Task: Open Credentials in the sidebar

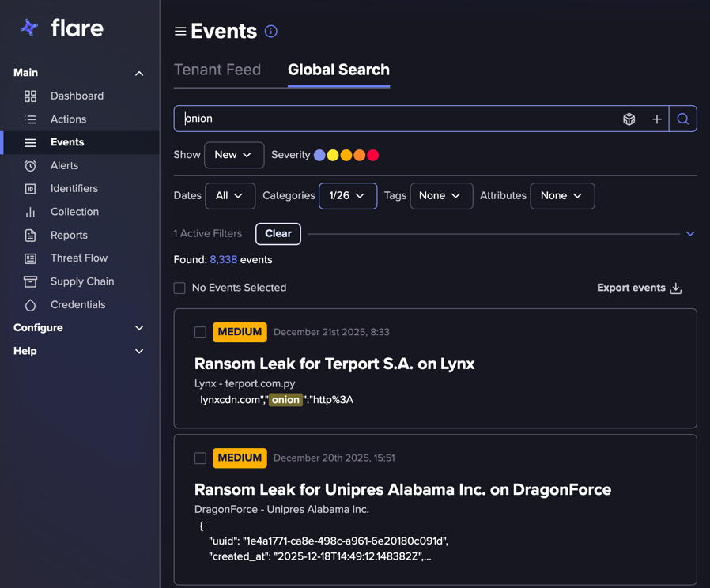Action: (x=77, y=304)
